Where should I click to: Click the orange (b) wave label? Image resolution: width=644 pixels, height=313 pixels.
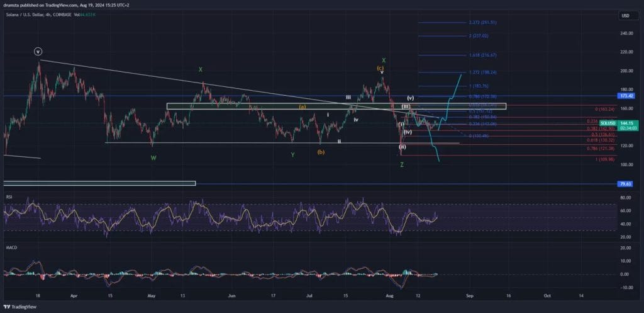point(321,152)
